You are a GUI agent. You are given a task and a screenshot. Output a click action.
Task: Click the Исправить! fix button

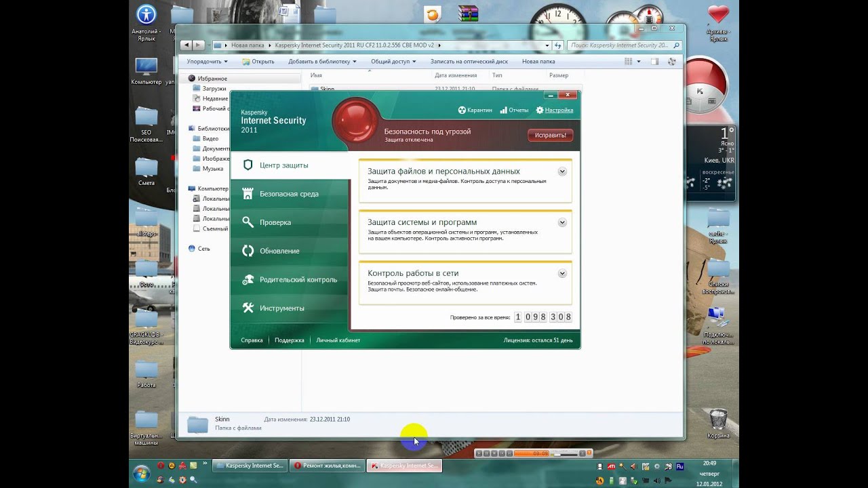pos(550,135)
